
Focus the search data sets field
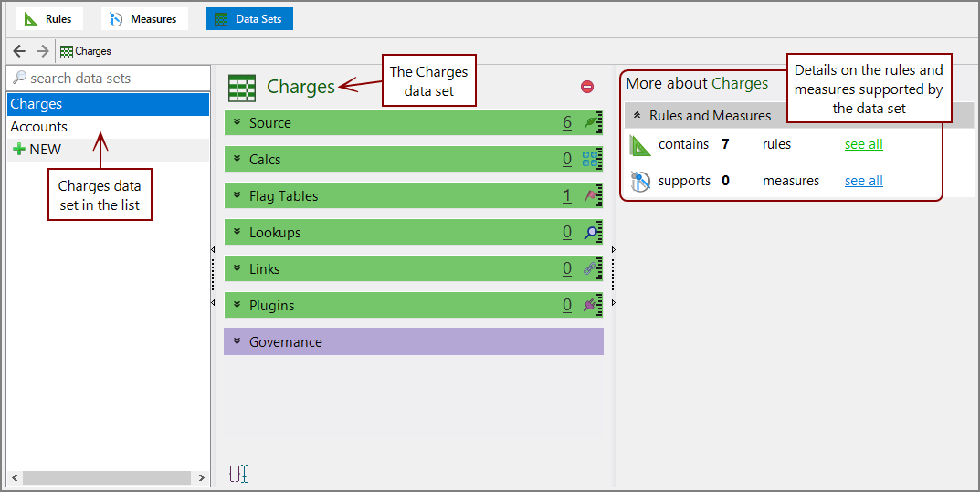point(109,79)
